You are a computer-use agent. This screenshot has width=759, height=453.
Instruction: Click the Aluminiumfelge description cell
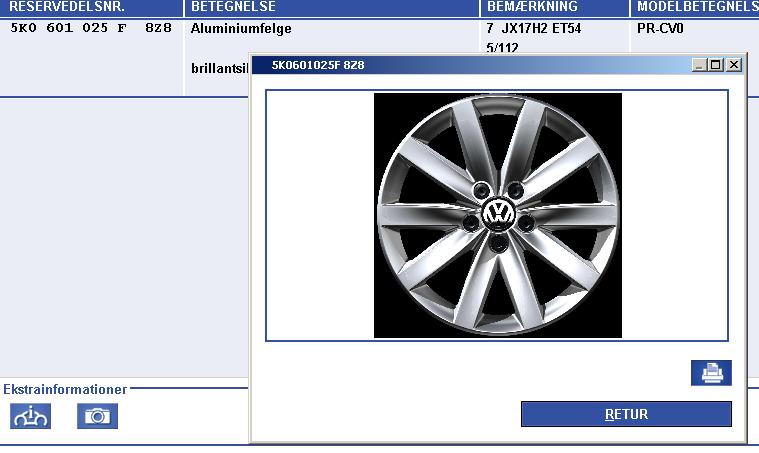[241, 29]
